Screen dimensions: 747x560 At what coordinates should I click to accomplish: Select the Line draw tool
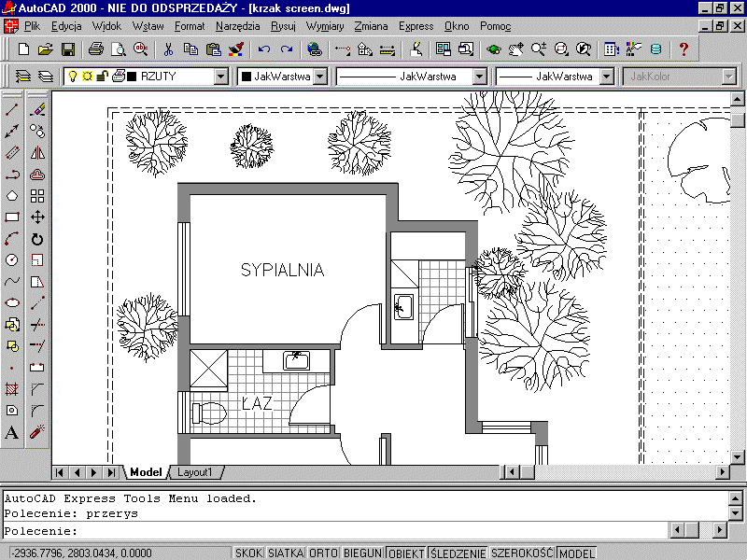[x=12, y=109]
